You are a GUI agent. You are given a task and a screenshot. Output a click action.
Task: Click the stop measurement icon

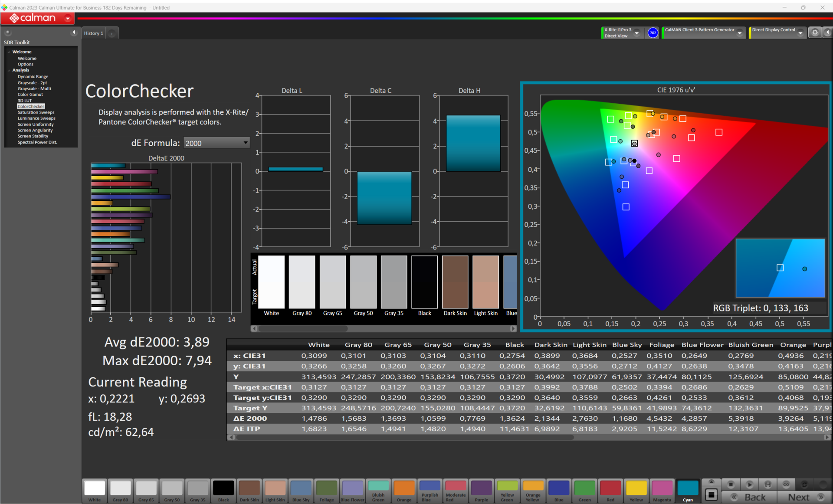click(731, 484)
